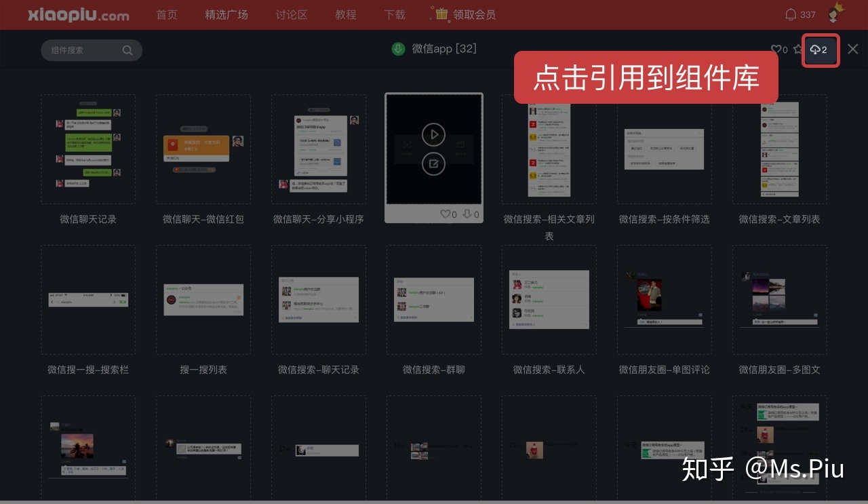Select the 微信朋友圈-单图评论 thumbnail
Screen dimensions: 868x504
click(665, 300)
